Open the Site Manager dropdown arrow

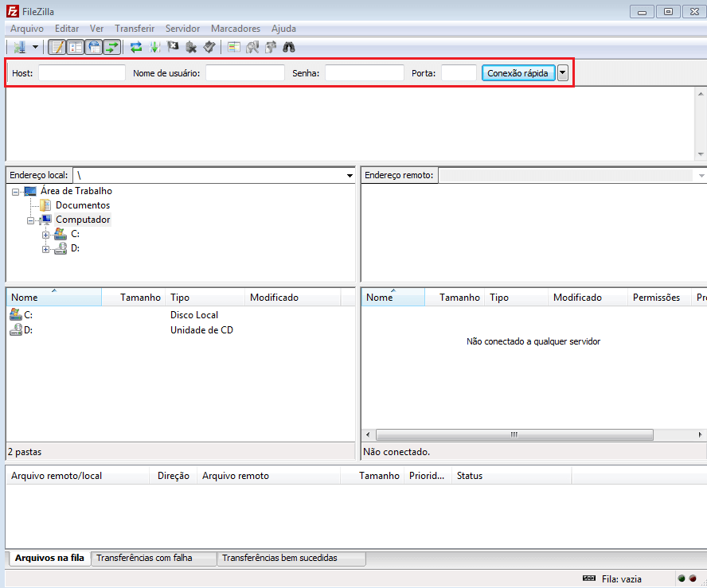34,47
